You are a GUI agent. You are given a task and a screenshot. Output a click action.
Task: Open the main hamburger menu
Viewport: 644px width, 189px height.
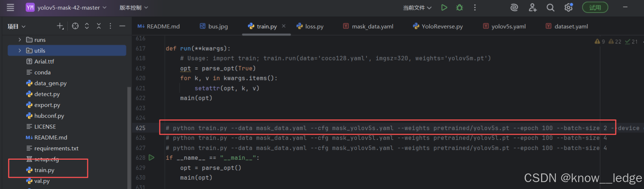click(11, 7)
